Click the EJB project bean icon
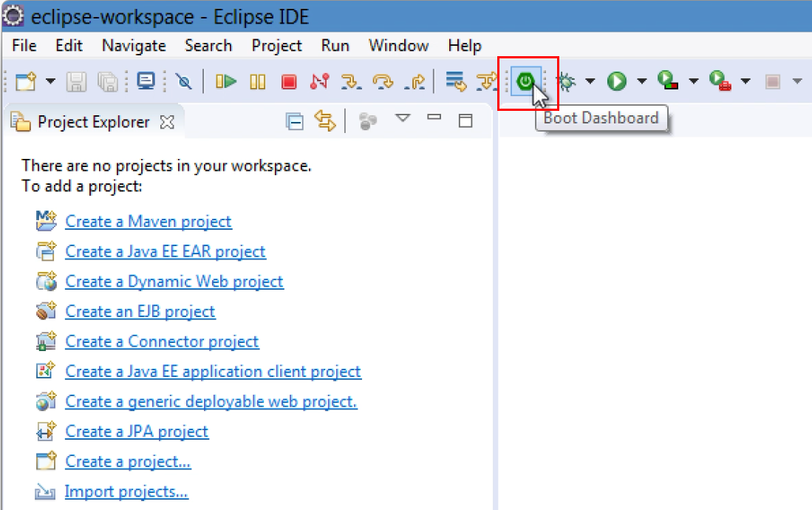The width and height of the screenshot is (812, 510). point(46,311)
